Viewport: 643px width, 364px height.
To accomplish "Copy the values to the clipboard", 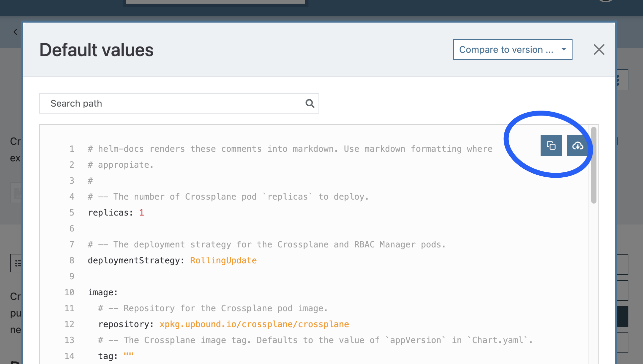I will tap(551, 145).
